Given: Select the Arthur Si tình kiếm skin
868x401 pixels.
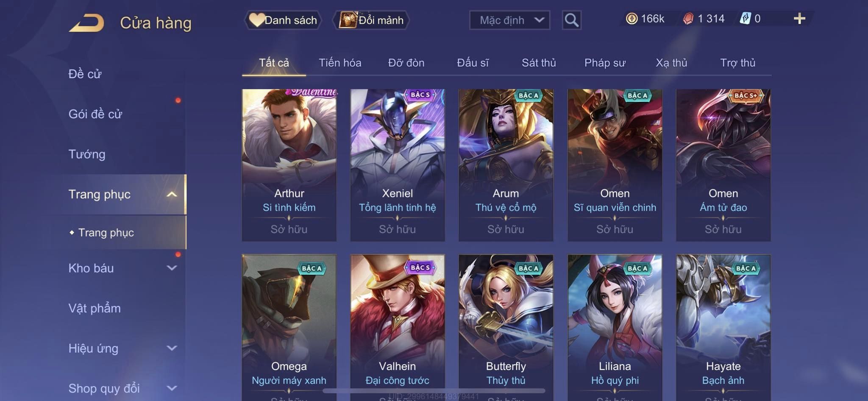Looking at the screenshot, I should click(289, 165).
